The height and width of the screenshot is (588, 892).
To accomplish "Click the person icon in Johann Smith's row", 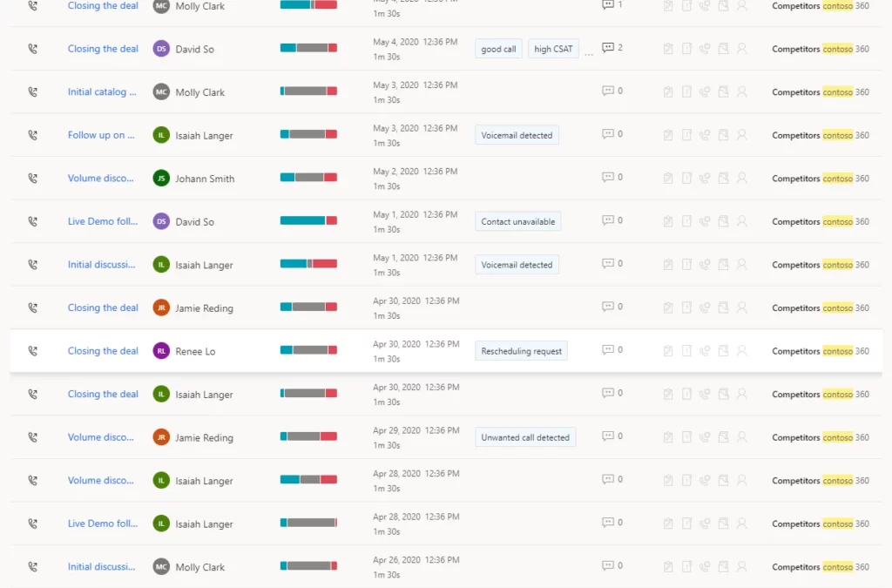I will click(742, 178).
